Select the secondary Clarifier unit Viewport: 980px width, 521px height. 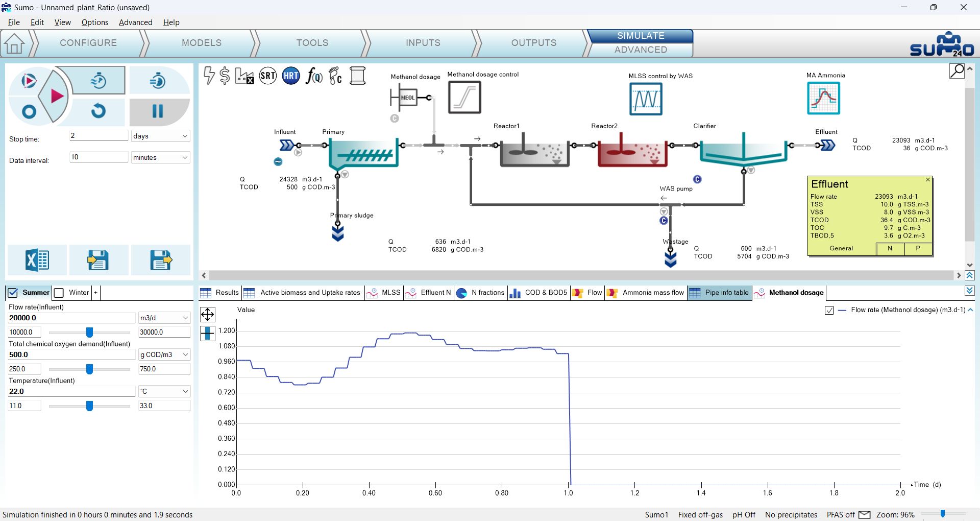click(743, 150)
